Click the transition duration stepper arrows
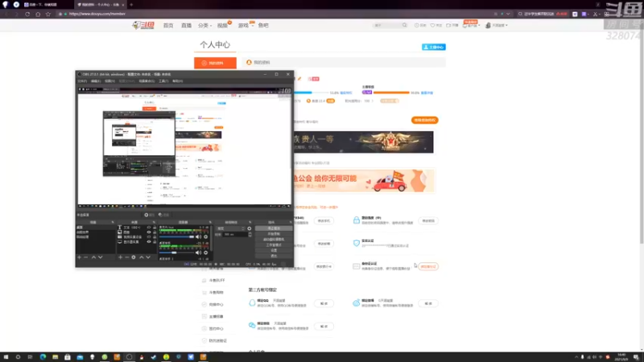Viewport: 644px width, 362px height. [250, 234]
